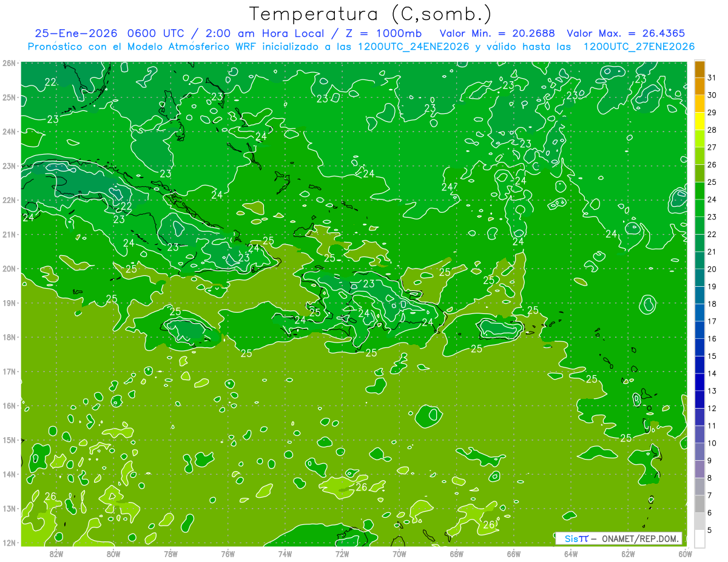The width and height of the screenshot is (728, 562).
Task: Click the "68W" longitude axis label
Action: click(x=456, y=554)
